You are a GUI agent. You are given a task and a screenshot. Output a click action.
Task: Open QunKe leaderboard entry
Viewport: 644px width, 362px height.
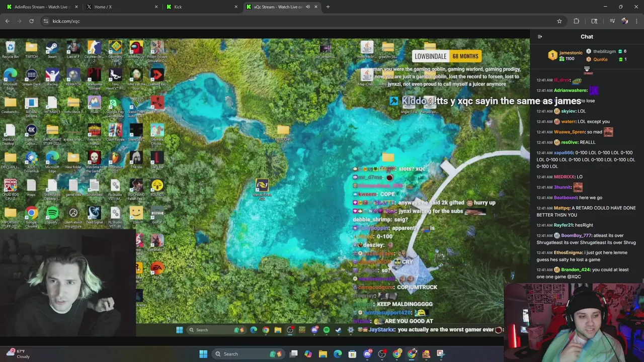600,59
